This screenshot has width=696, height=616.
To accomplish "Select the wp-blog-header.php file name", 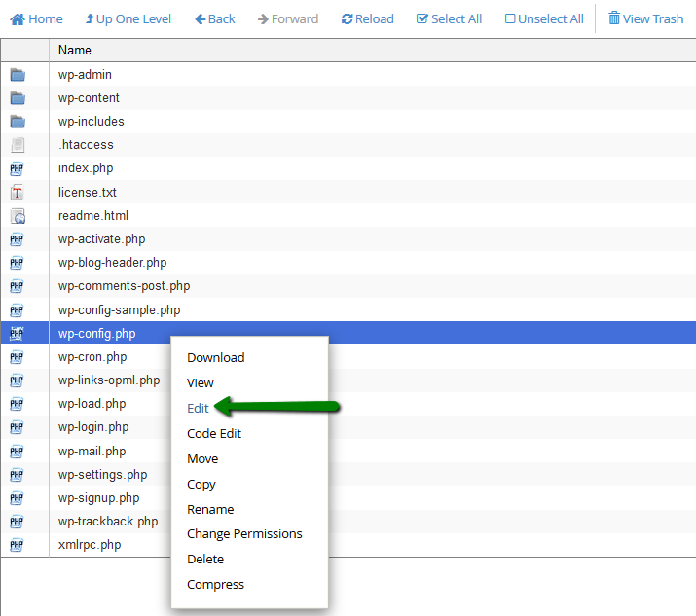I will click(x=112, y=263).
